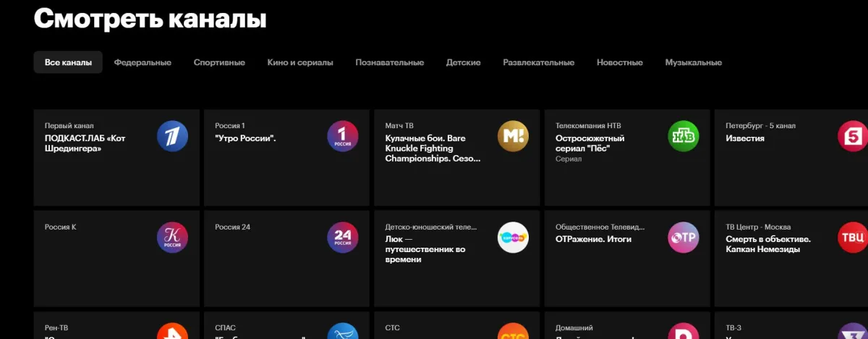
Task: Click the 'ТВ Центр - Москва' text
Action: click(x=759, y=227)
